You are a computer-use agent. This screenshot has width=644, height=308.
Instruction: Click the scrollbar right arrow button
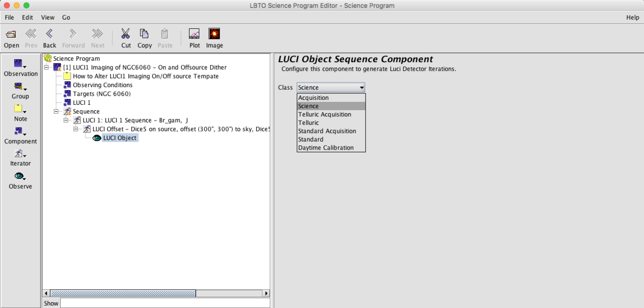[266, 293]
